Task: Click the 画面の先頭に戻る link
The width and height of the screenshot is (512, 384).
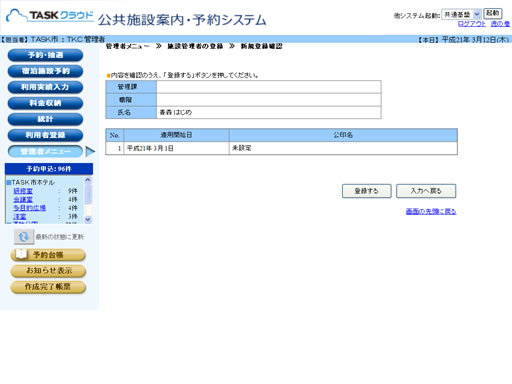Action: pos(431,211)
